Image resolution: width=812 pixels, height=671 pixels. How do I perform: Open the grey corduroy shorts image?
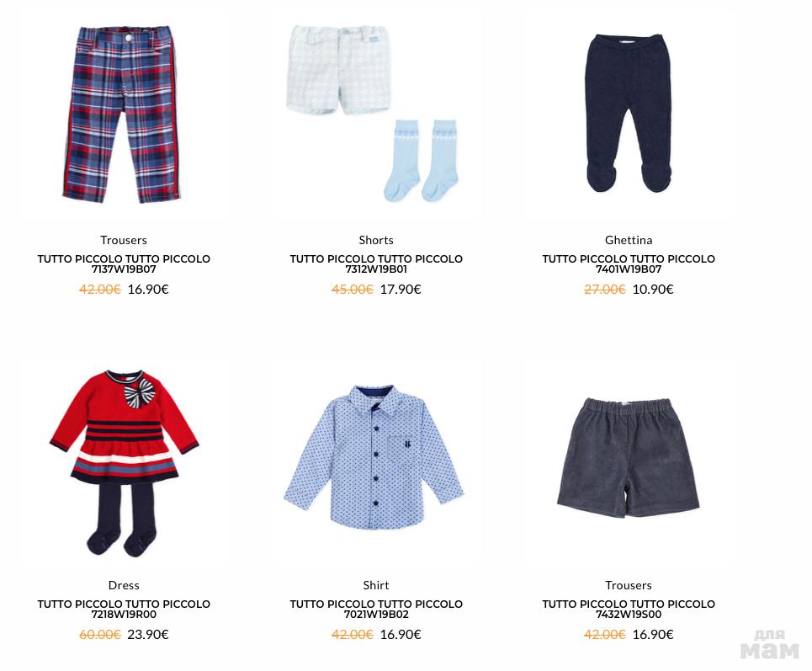(629, 457)
